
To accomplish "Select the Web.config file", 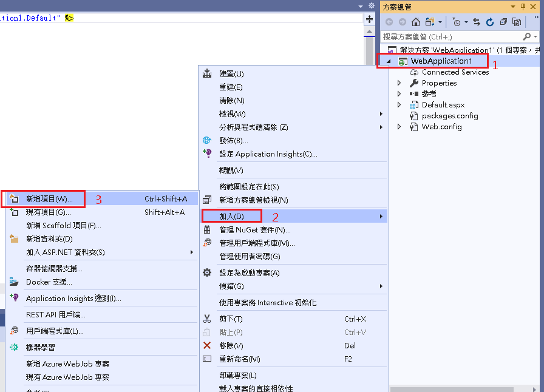I will 441,127.
